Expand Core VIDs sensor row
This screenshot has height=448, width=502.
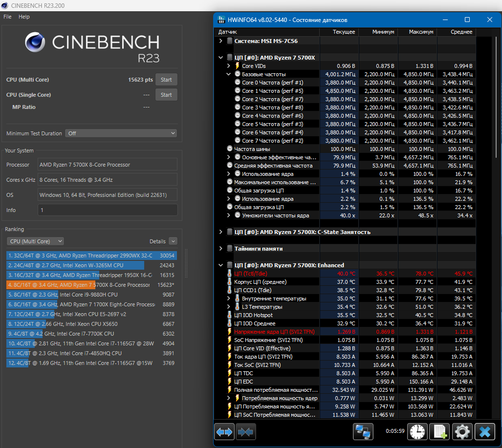229,66
